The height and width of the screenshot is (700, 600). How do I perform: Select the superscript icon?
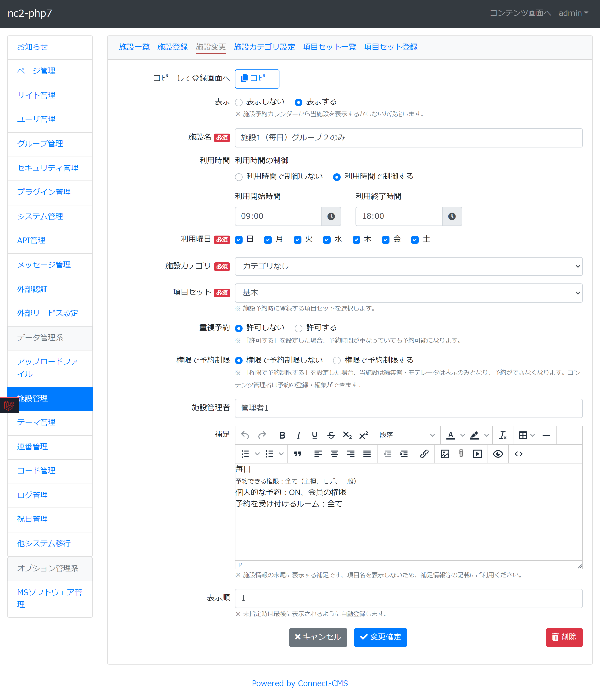coord(363,435)
